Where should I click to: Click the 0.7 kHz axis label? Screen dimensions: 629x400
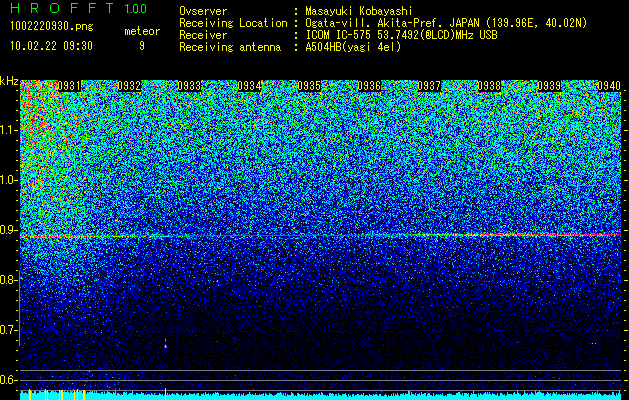pos(9,330)
